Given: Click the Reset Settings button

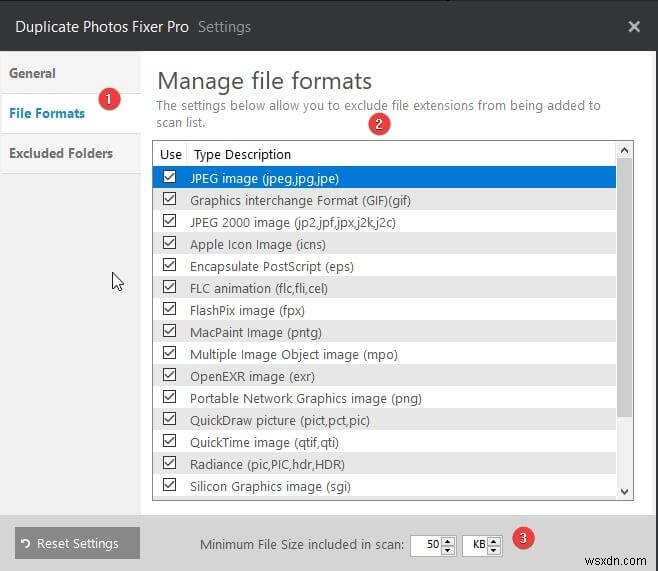Looking at the screenshot, I should (77, 544).
